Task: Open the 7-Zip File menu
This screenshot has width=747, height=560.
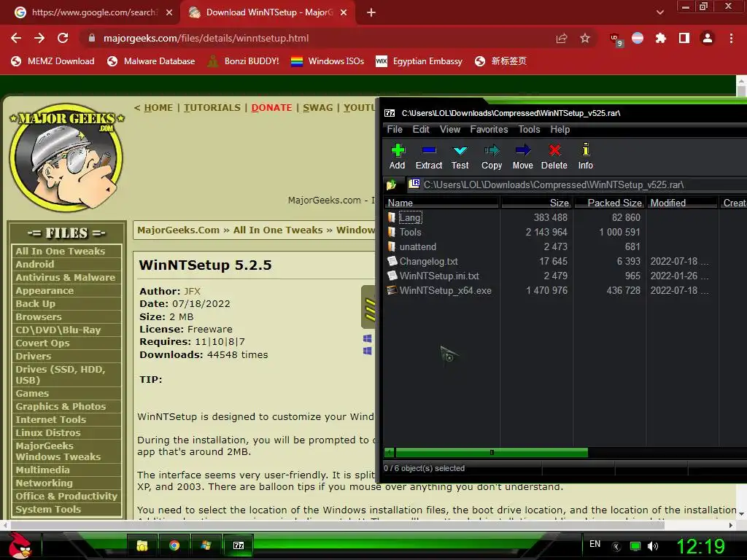Action: coord(395,130)
